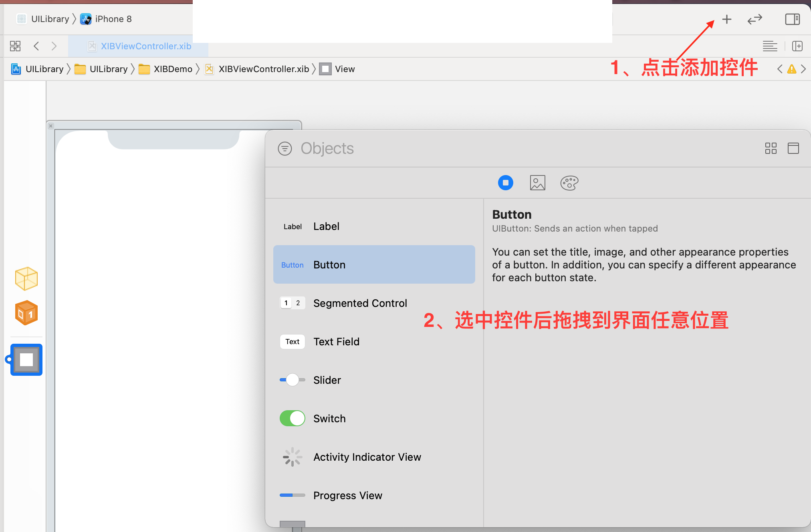Click the Objects filter icon
This screenshot has height=532, width=811.
[x=285, y=149]
